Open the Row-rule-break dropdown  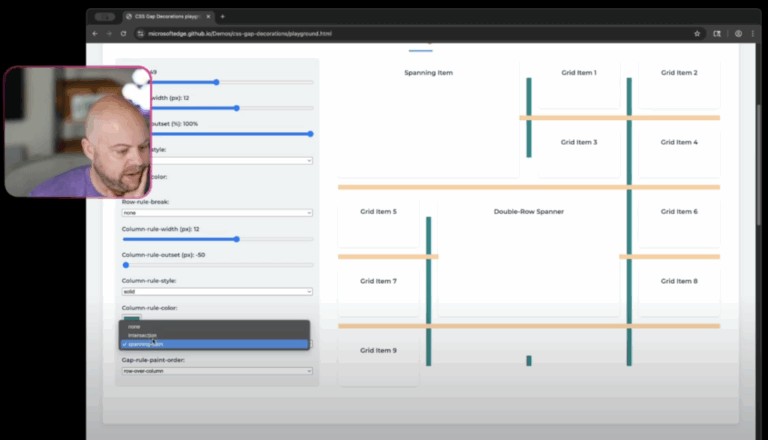tap(216, 213)
